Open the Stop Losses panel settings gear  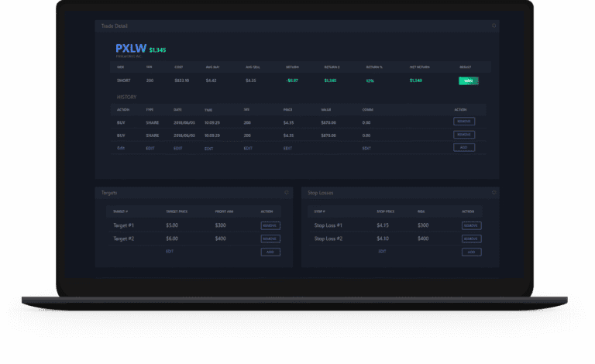[494, 193]
